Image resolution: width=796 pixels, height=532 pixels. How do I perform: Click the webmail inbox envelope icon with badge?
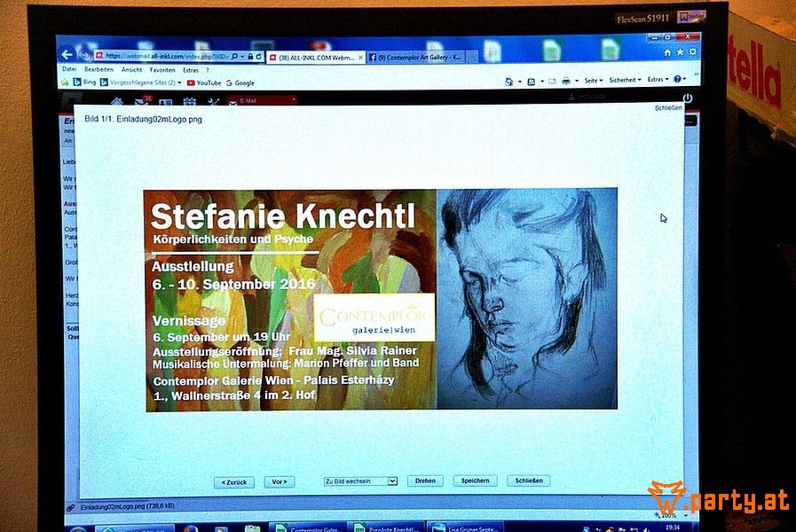[142, 101]
